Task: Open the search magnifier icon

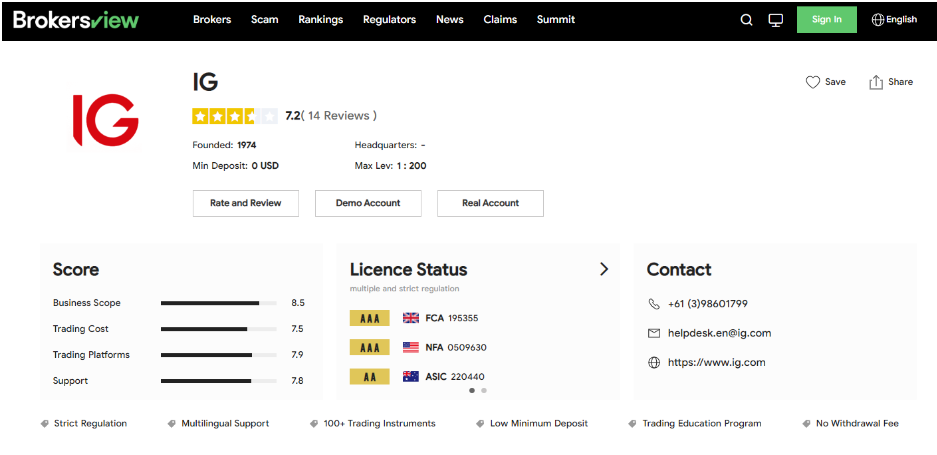Action: tap(746, 20)
